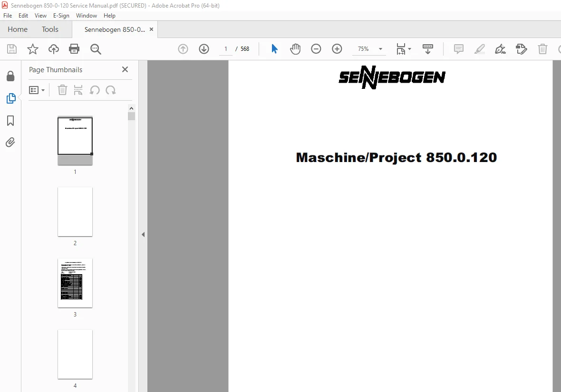The width and height of the screenshot is (561, 392).
Task: Toggle the Page Thumbnails sidebar icon
Action: [11, 98]
